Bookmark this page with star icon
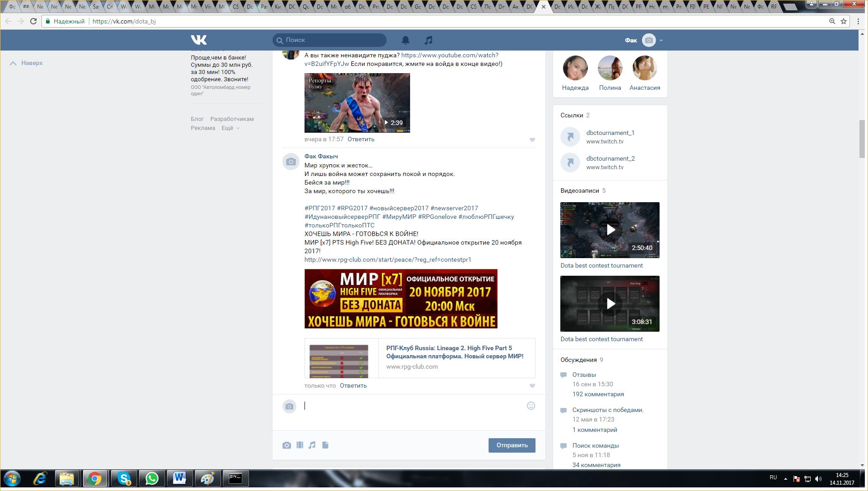 (844, 21)
